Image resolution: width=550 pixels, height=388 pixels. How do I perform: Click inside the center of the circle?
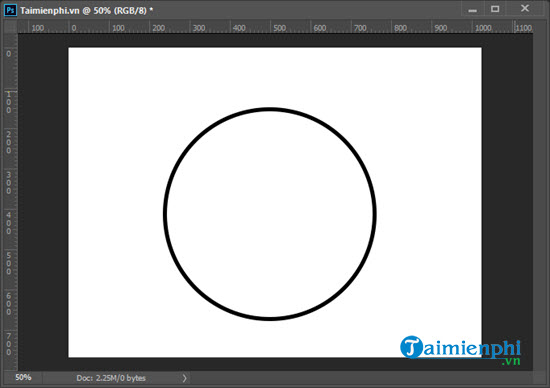270,214
